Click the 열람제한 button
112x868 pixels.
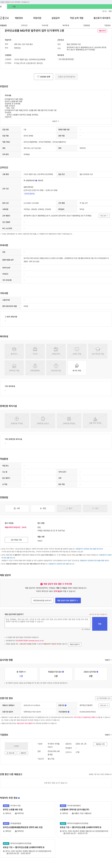click(23, 753)
